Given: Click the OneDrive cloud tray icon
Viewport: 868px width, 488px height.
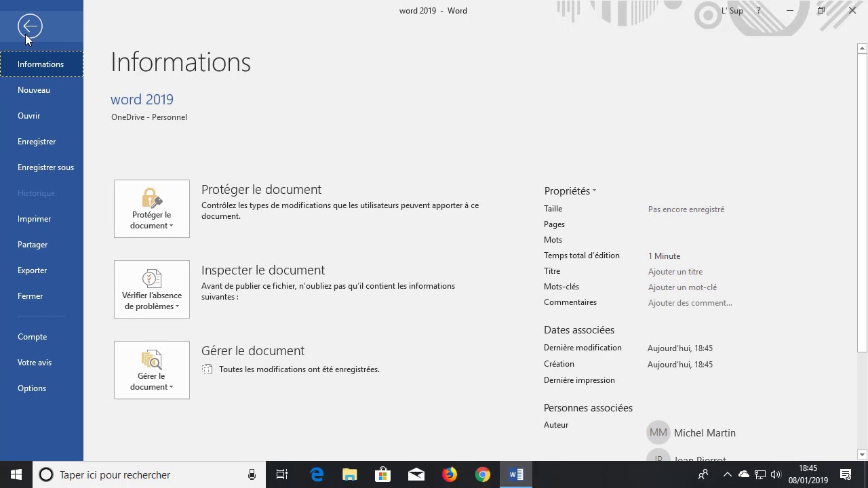Looking at the screenshot, I should coord(744,475).
